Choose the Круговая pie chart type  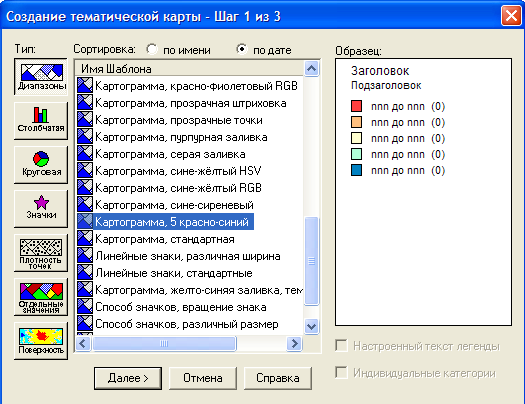[x=41, y=165]
